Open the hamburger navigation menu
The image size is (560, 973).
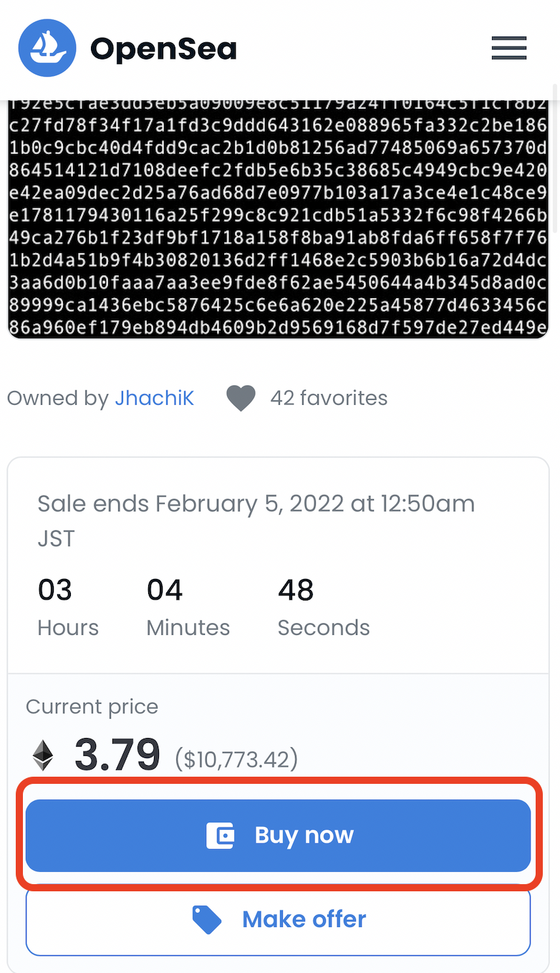click(509, 48)
